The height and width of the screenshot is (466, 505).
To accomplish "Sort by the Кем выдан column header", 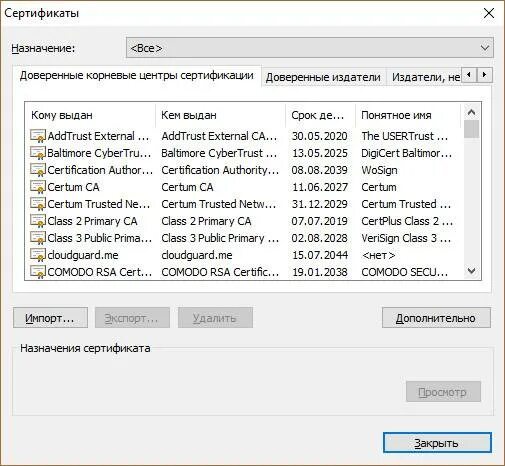I will [x=220, y=115].
